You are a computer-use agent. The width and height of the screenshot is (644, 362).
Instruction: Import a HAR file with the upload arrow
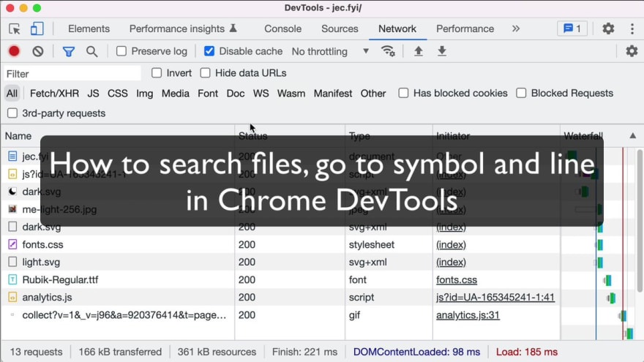coord(418,51)
